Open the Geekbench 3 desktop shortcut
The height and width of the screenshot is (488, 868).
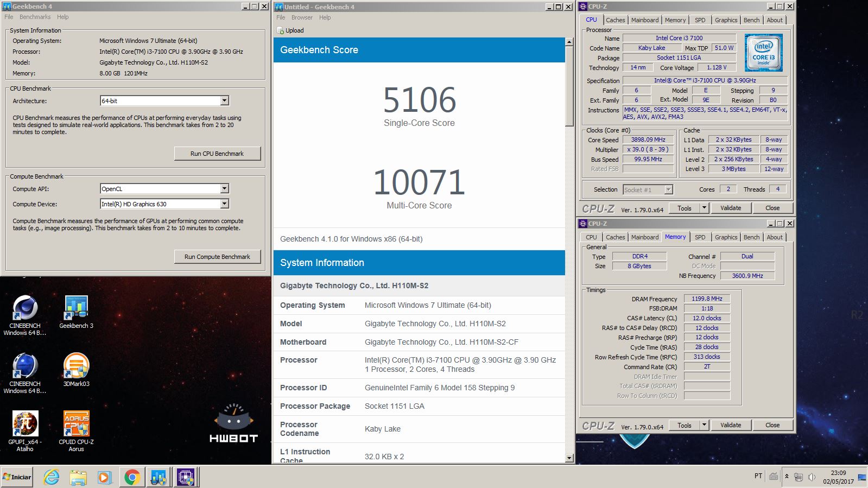(76, 313)
